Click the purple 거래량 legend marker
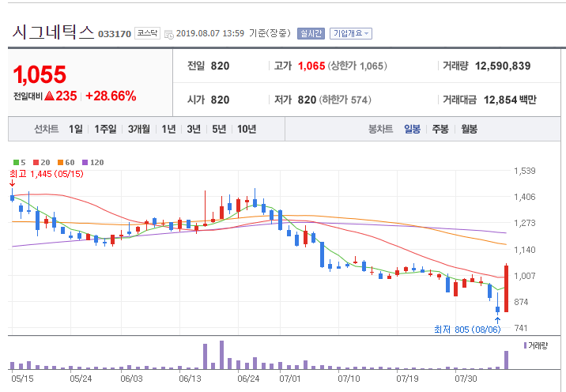The width and height of the screenshot is (566, 392). (x=525, y=345)
